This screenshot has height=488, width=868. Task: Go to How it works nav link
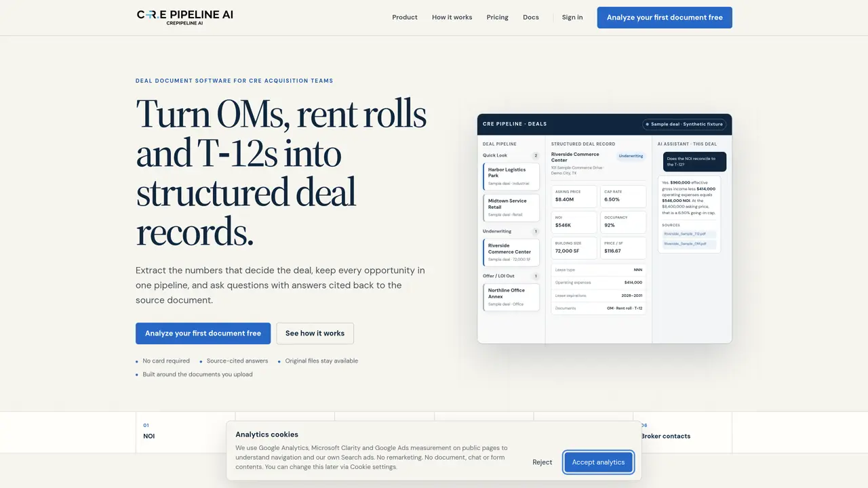[452, 18]
